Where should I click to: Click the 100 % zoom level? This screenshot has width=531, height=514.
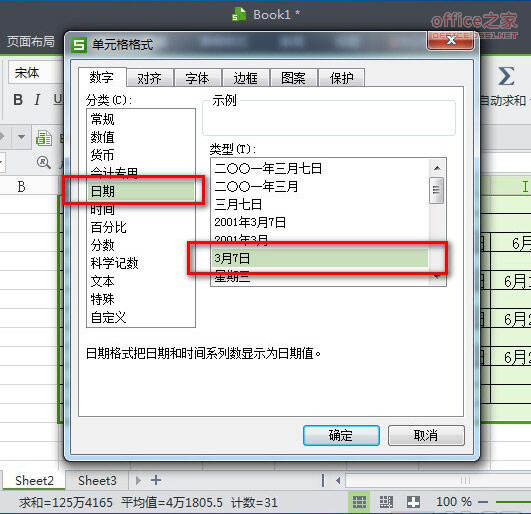[454, 502]
